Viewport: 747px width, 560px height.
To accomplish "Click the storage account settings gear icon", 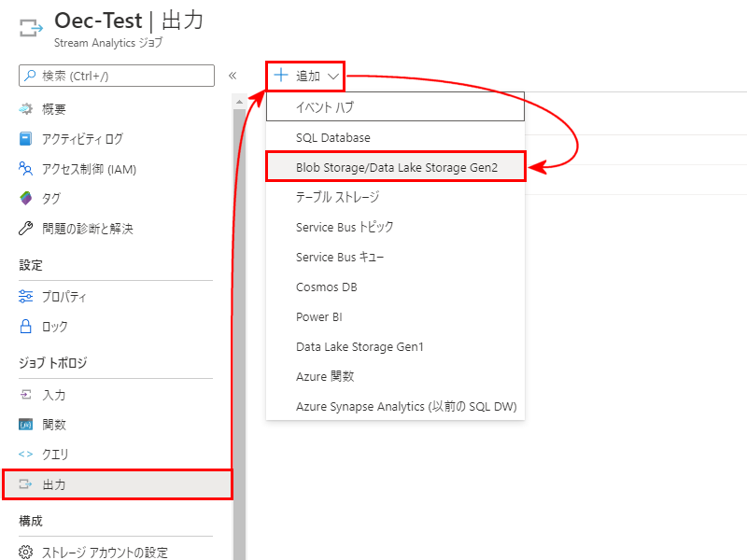I will tap(26, 552).
